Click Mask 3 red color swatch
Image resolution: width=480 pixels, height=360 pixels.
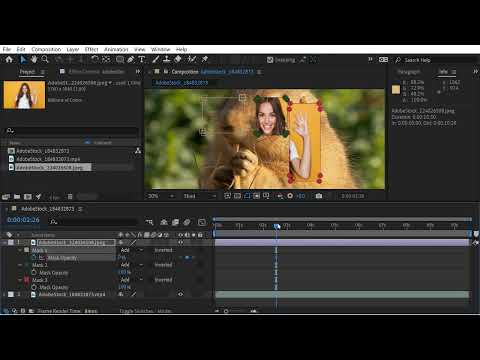click(26, 280)
